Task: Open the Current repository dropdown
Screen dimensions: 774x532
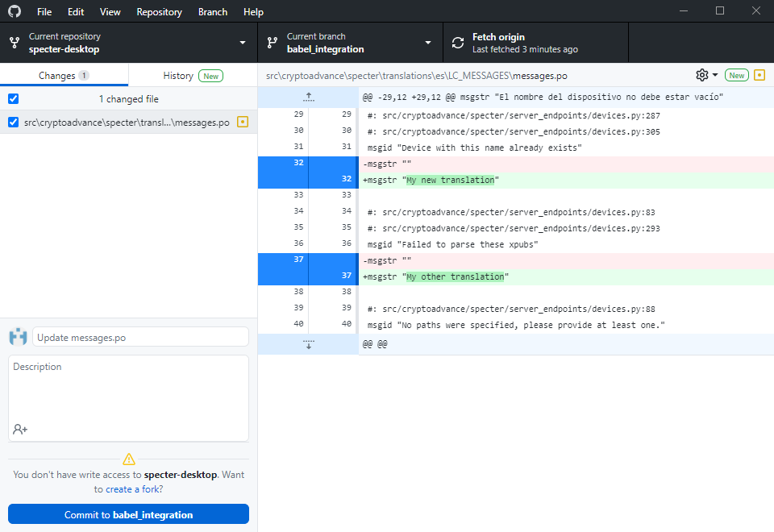Action: (x=128, y=43)
